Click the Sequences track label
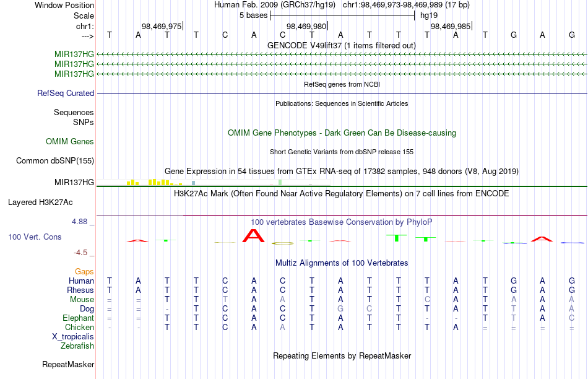 [74, 112]
